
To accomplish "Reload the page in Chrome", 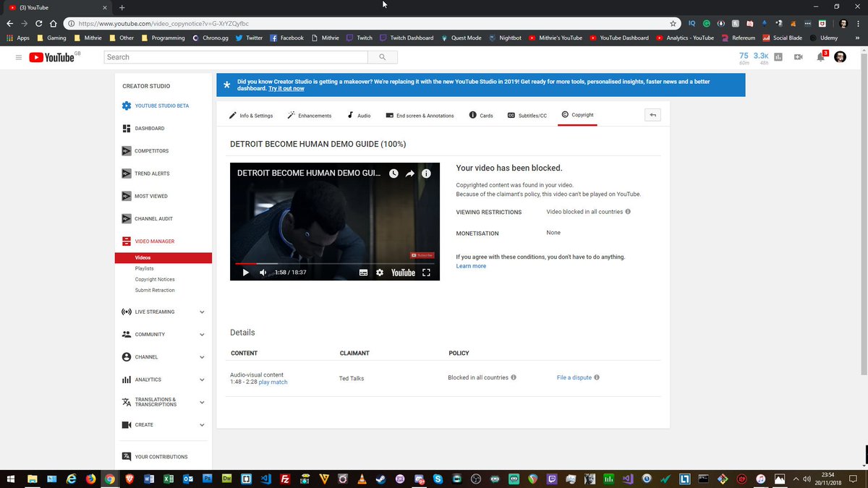I will point(39,23).
